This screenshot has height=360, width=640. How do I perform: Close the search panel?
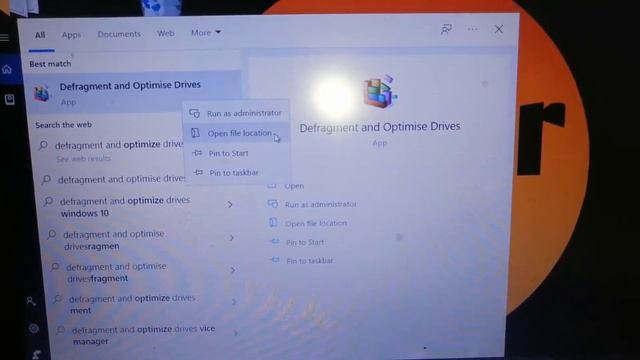(499, 29)
